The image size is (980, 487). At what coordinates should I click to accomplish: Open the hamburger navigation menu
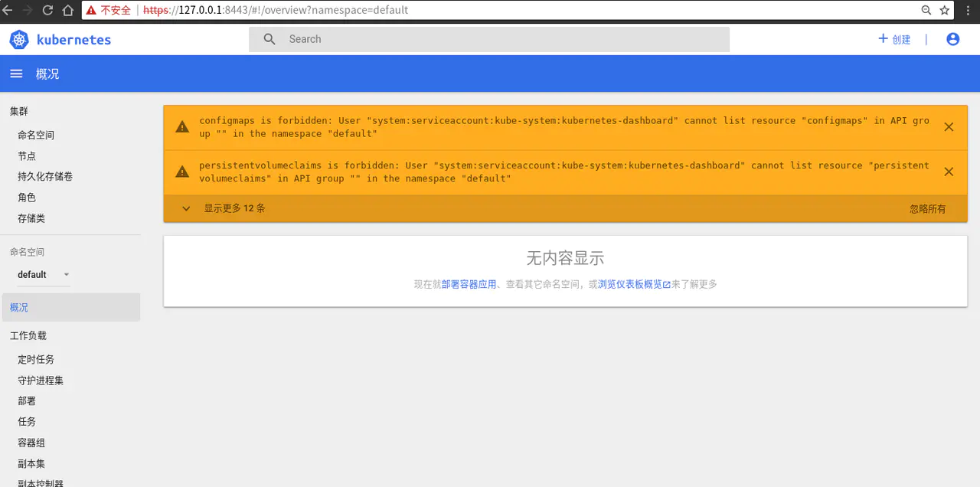pos(16,74)
